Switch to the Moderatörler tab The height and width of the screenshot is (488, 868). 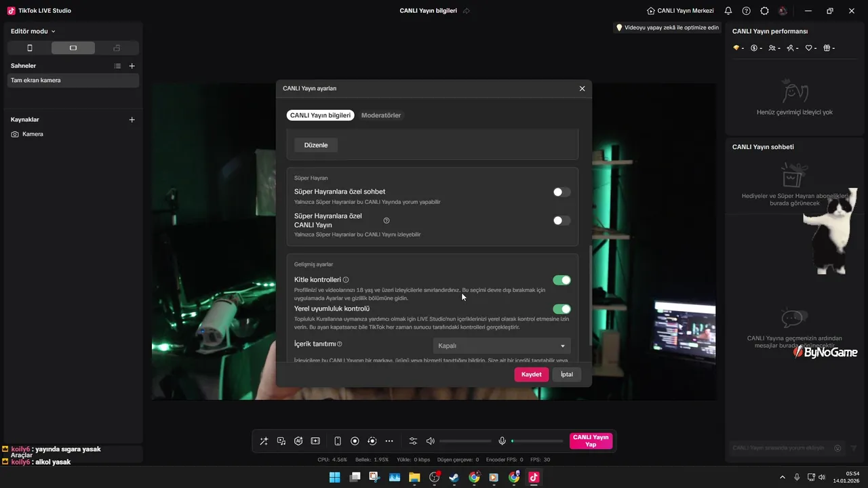(381, 115)
